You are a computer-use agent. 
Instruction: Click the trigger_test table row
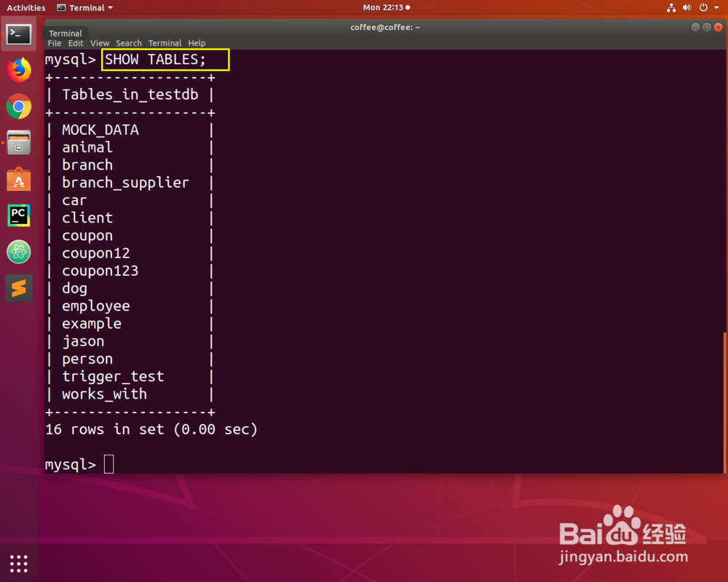[113, 376]
